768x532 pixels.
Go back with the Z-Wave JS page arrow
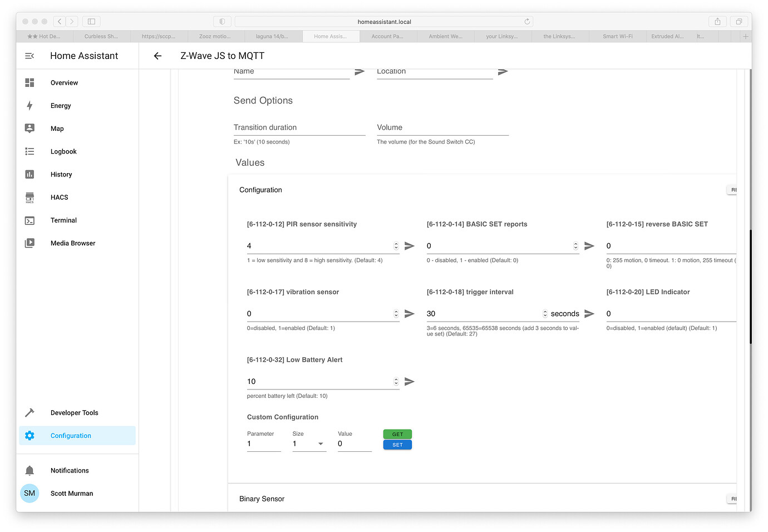pyautogui.click(x=157, y=56)
